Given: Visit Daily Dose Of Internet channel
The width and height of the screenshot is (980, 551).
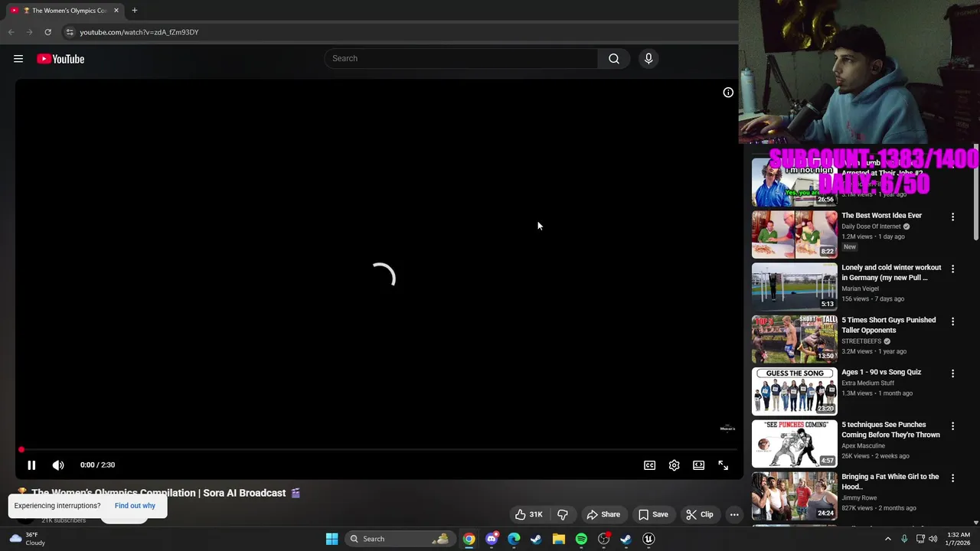Looking at the screenshot, I should (x=871, y=227).
